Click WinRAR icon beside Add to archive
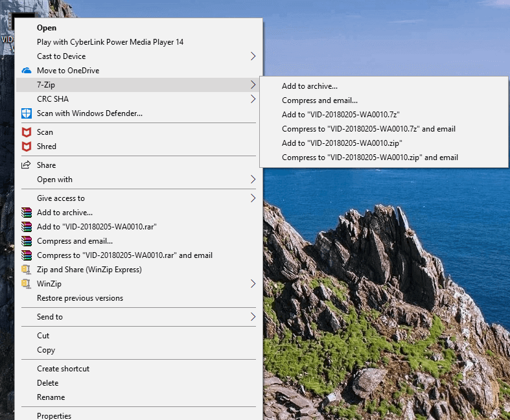 point(27,213)
